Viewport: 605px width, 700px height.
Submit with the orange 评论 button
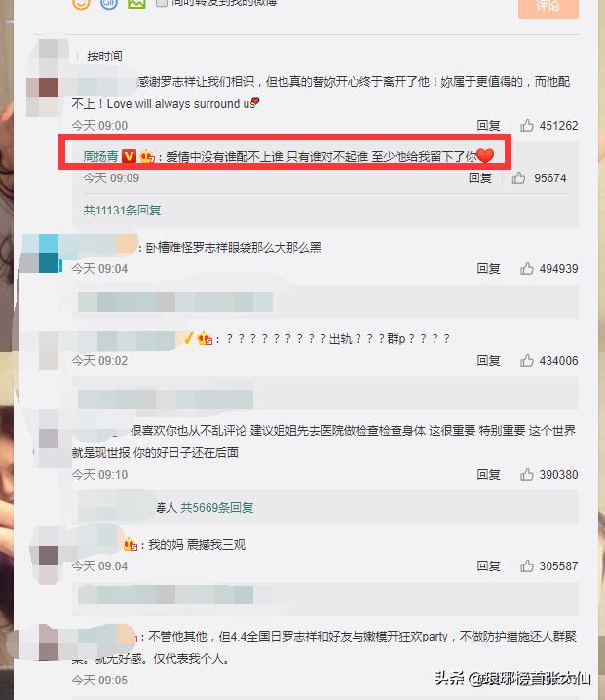tap(548, 7)
